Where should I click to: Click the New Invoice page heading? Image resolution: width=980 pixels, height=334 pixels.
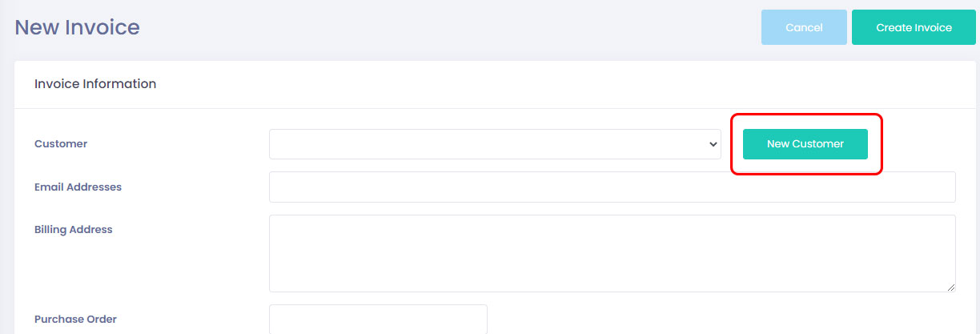coord(77,27)
